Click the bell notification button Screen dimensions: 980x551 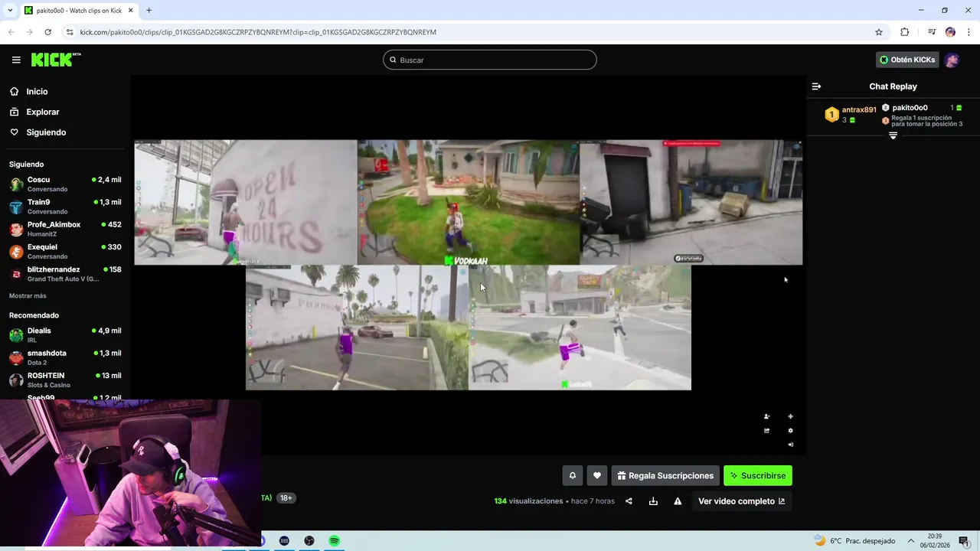[x=572, y=475]
